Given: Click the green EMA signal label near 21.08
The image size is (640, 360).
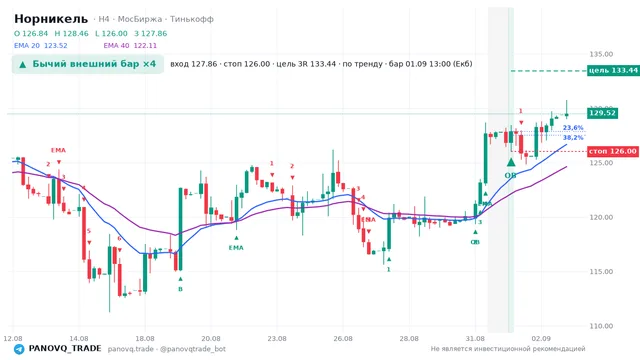Looking at the screenshot, I should click(236, 248).
